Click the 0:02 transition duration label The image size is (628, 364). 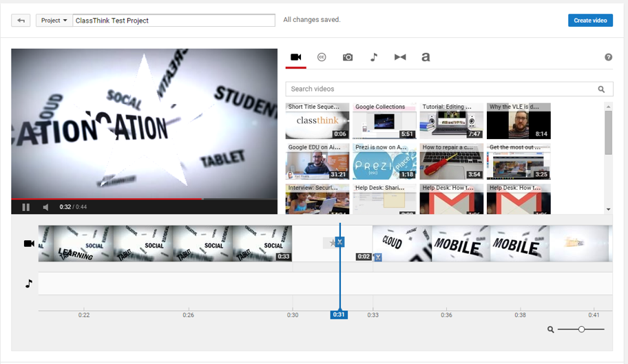click(364, 257)
